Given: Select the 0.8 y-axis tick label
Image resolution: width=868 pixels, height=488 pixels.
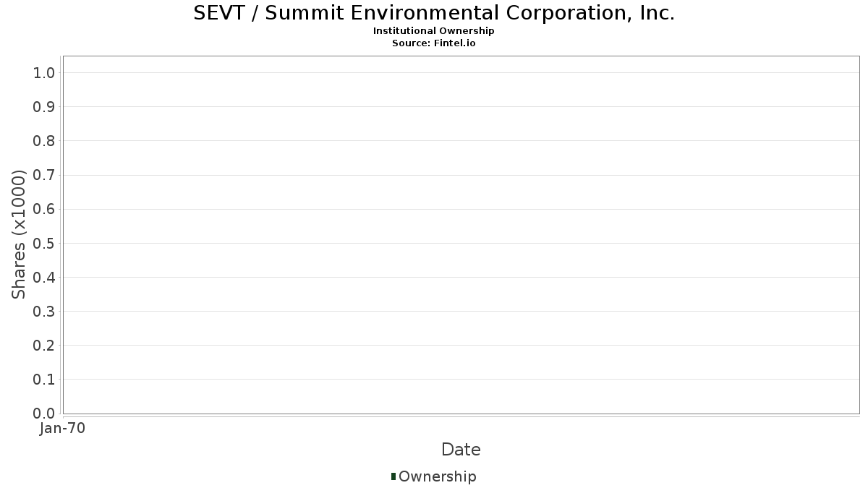Looking at the screenshot, I should 44,141.
